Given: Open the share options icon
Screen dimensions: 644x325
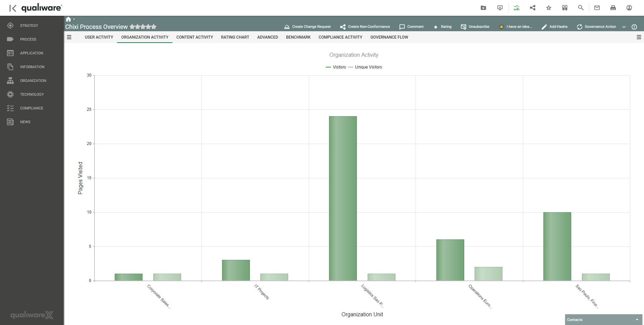Looking at the screenshot, I should 533,7.
